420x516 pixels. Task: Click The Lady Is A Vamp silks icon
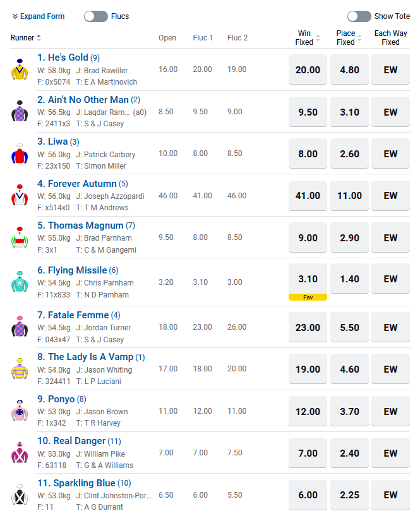tap(20, 369)
